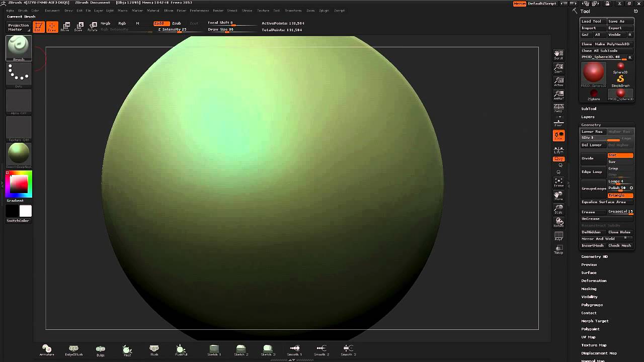Click the Zoom navigation icon
Image resolution: width=644 pixels, height=362 pixels.
[x=558, y=68]
